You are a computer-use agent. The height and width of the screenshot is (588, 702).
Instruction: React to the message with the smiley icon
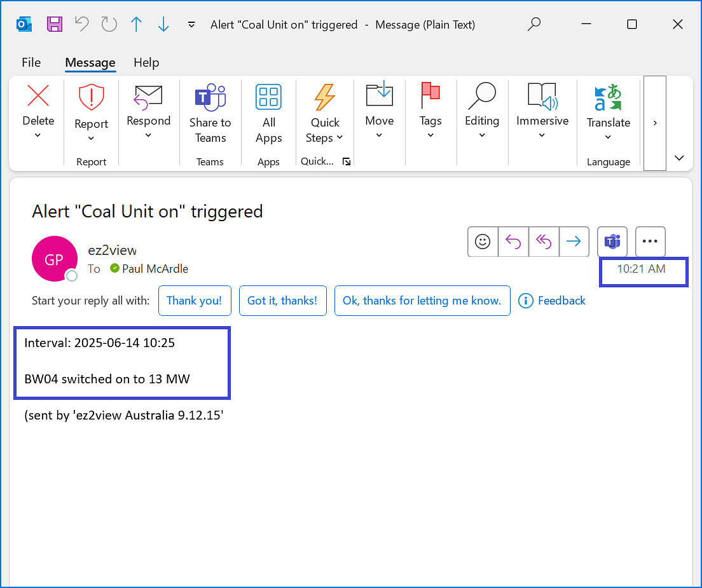pyautogui.click(x=483, y=242)
